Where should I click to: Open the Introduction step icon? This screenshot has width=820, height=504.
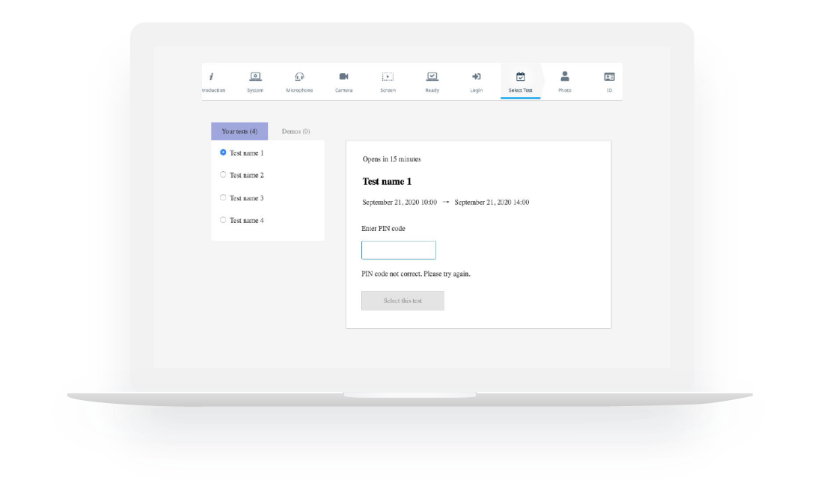pos(212,76)
